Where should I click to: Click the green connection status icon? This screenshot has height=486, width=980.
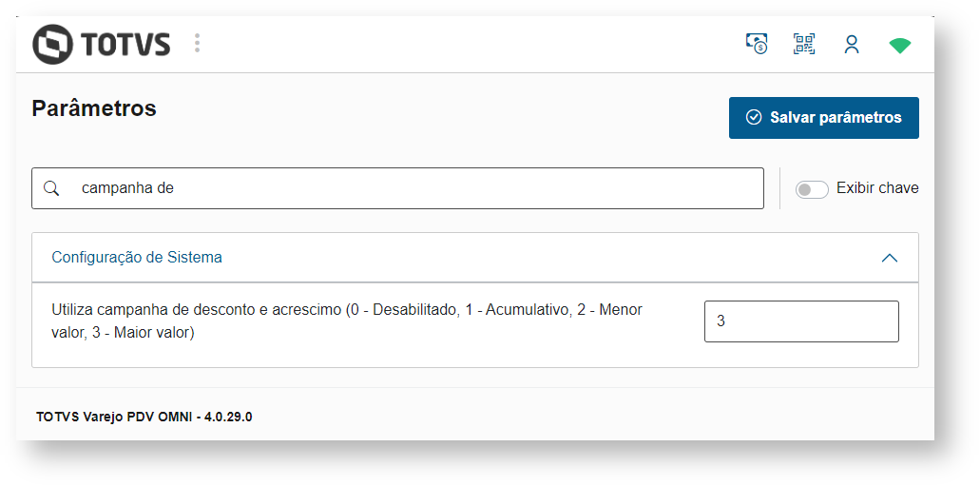(899, 46)
